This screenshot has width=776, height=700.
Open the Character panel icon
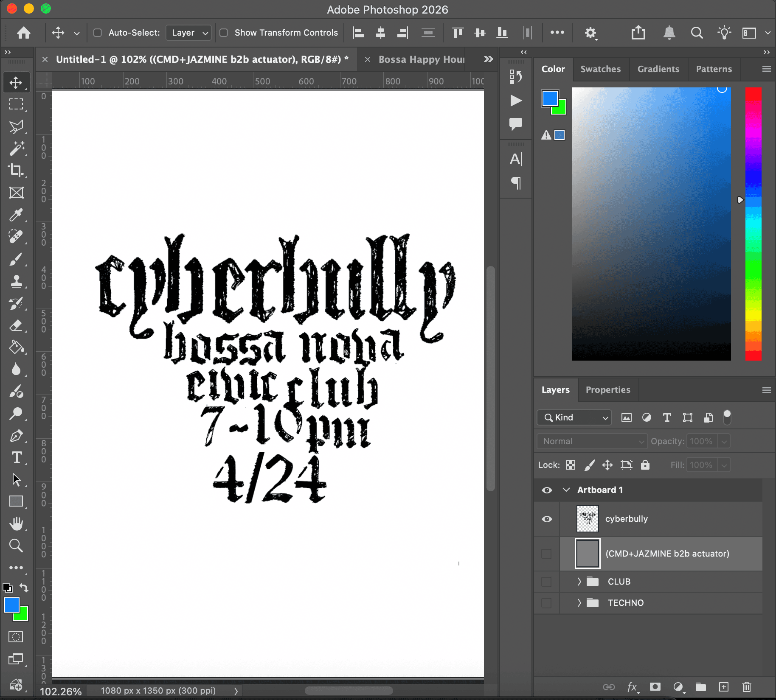tap(516, 159)
